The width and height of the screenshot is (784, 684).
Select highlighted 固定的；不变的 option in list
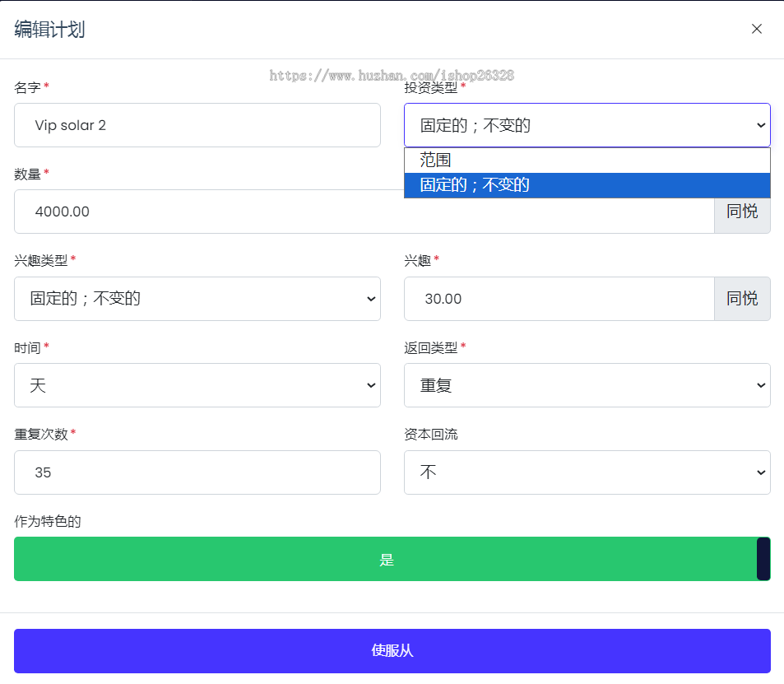point(587,185)
